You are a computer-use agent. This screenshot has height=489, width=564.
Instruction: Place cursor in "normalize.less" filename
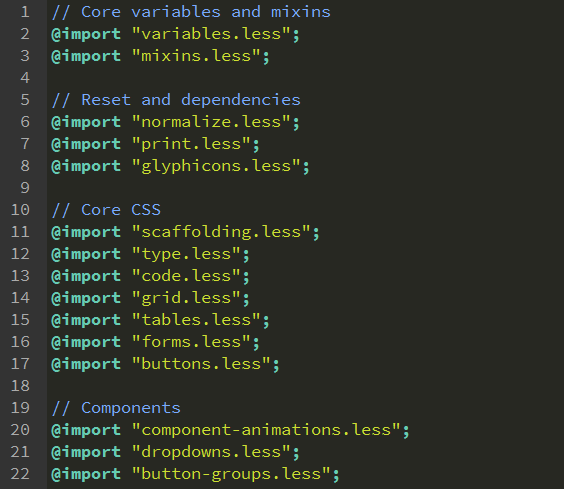pyautogui.click(x=211, y=122)
